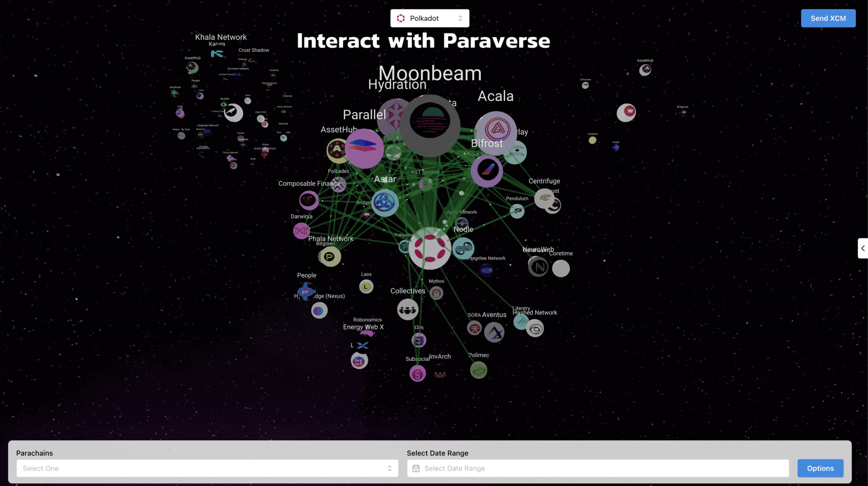Select the Subsocial node icon
Screen dimensions: 868x486
pyautogui.click(x=417, y=374)
